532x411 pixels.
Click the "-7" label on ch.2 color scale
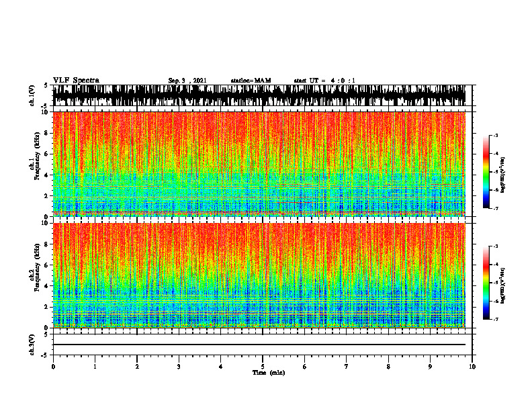point(496,320)
